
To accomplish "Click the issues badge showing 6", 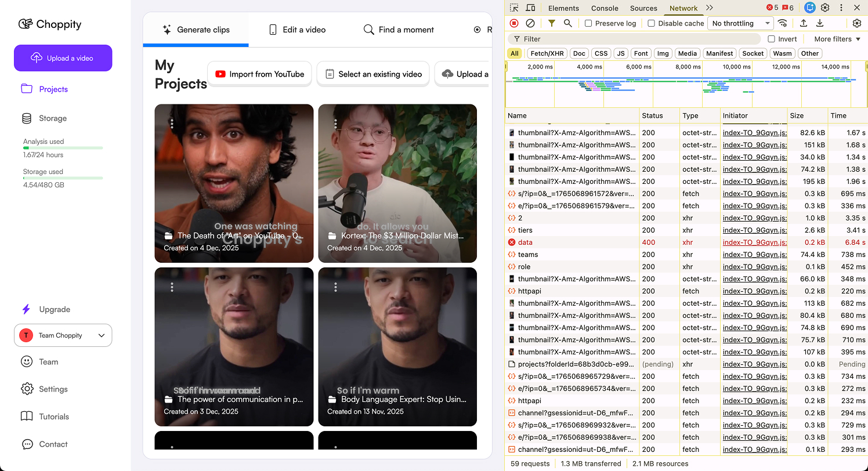I will [x=787, y=8].
